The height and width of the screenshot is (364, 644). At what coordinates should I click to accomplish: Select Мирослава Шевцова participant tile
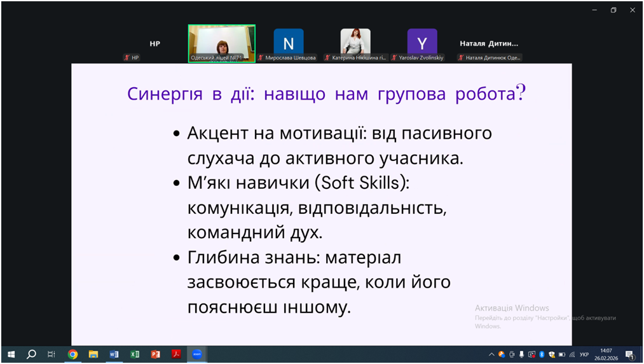tap(289, 43)
